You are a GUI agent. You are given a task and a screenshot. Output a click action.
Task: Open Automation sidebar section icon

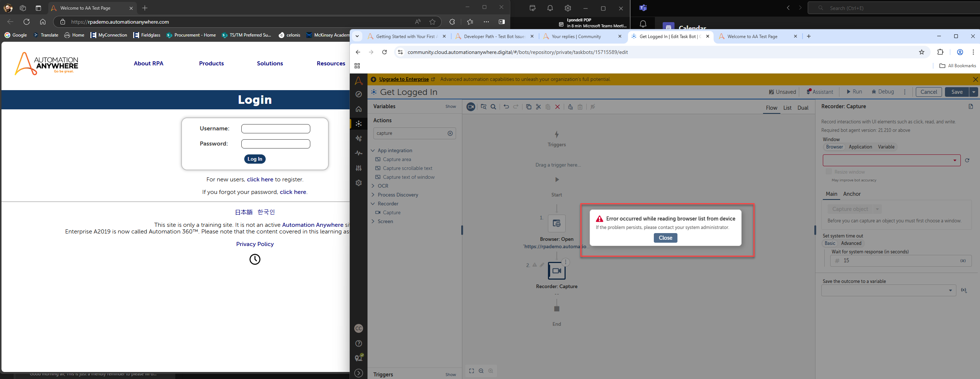pos(358,123)
